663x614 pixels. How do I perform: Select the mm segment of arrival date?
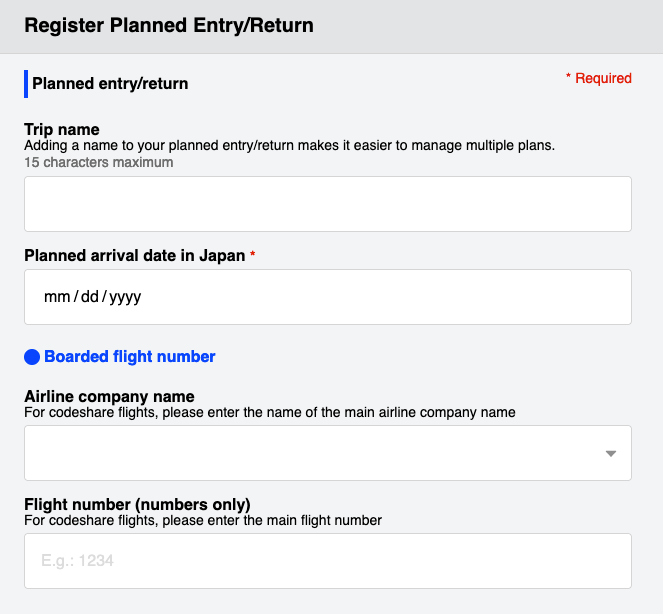pyautogui.click(x=57, y=297)
